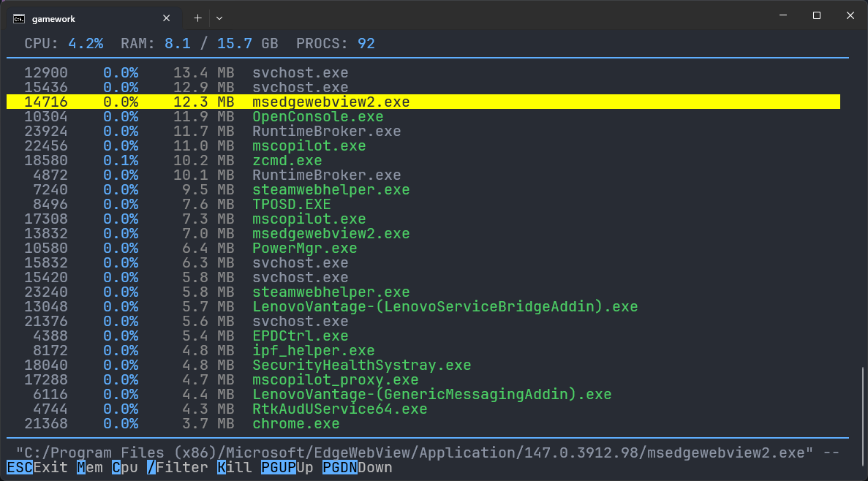The width and height of the screenshot is (868, 481).
Task: Select the EPDCtrl.exe process row
Action: coord(423,336)
